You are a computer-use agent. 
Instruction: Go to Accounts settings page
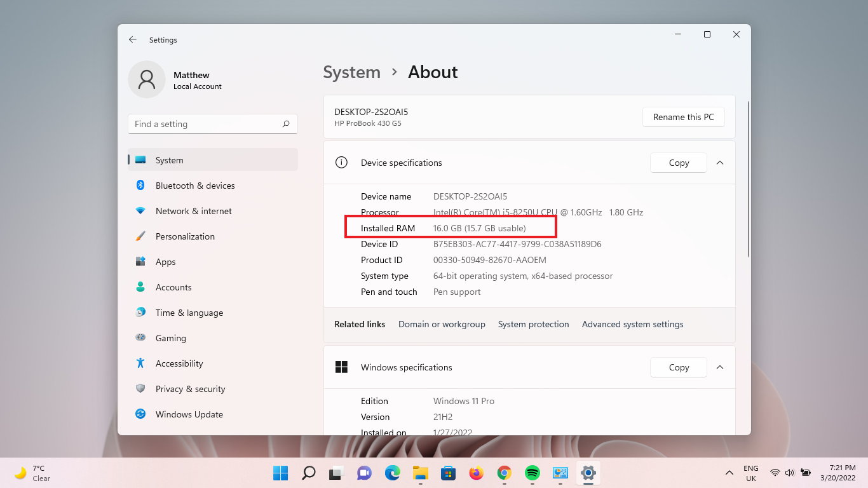[173, 287]
